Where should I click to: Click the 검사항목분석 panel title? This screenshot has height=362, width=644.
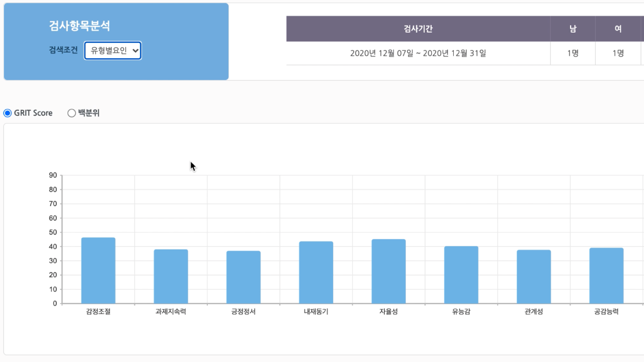coord(79,26)
